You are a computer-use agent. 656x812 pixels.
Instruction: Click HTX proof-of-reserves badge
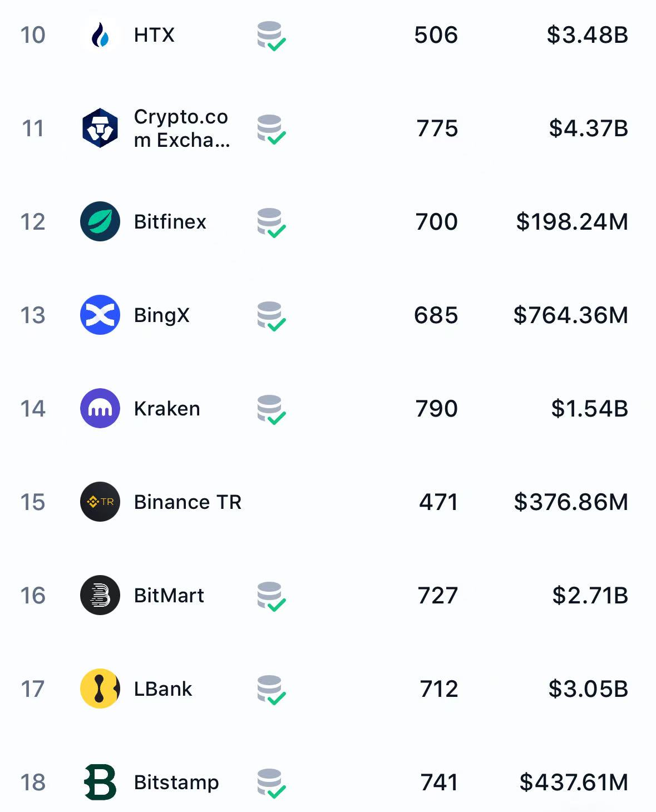click(x=271, y=36)
